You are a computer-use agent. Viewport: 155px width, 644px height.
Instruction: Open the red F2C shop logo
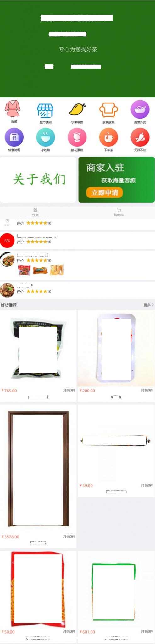[7, 241]
